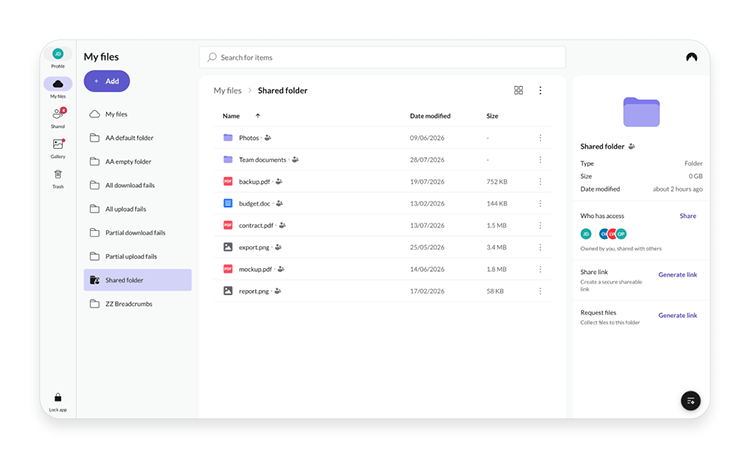Open the All download fails folder
This screenshot has width=750, height=459.
tap(138, 185)
